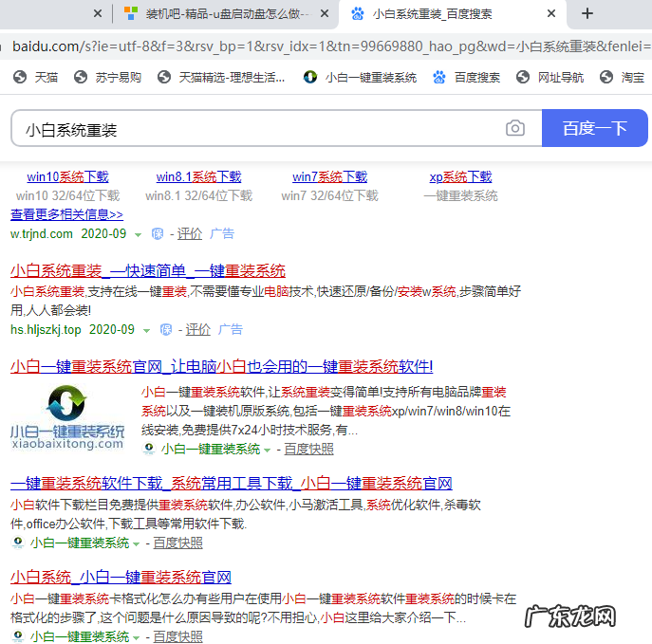The image size is (652, 644).
Task: Open 小白一键重装系统官网 让电脑小白 result title
Action: point(222,366)
